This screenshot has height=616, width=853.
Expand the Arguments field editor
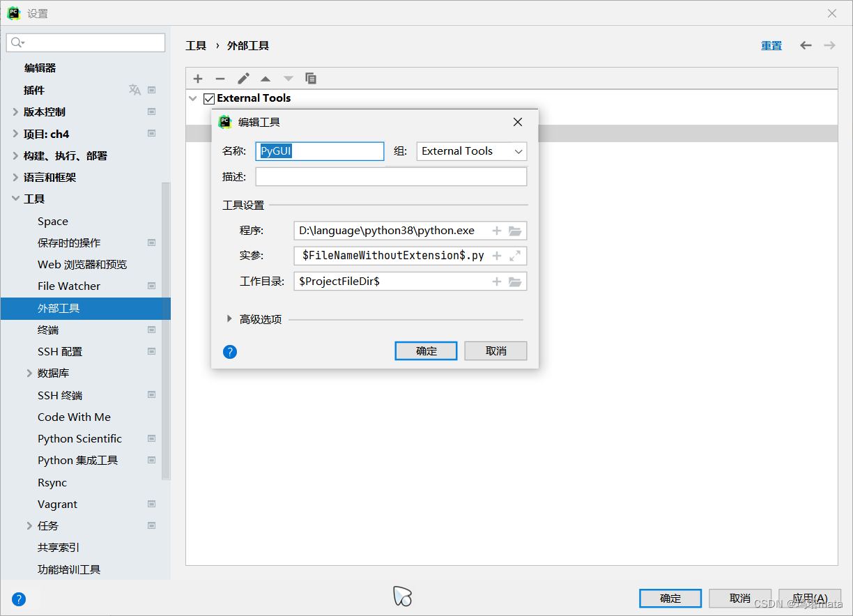pos(515,256)
